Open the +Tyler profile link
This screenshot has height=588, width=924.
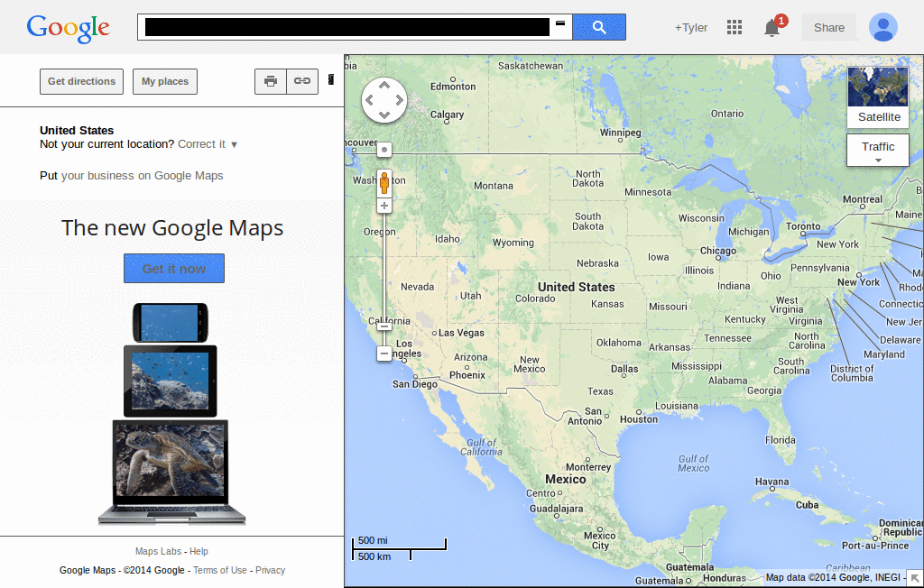tap(690, 28)
